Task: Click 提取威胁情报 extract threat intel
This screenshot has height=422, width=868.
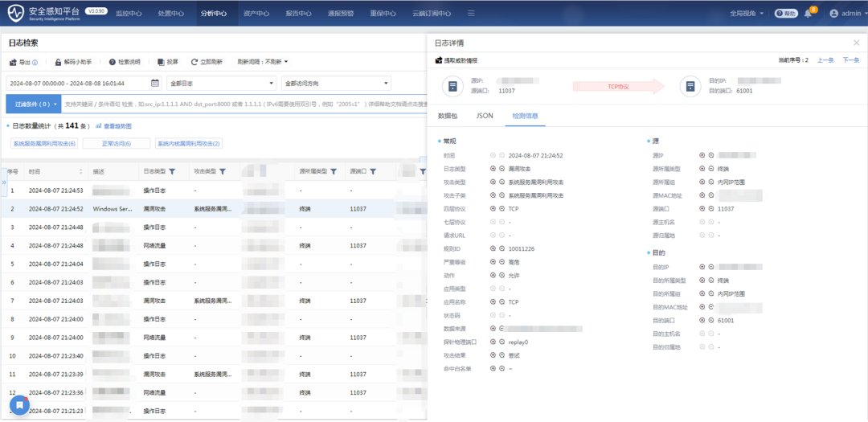Action: click(457, 60)
